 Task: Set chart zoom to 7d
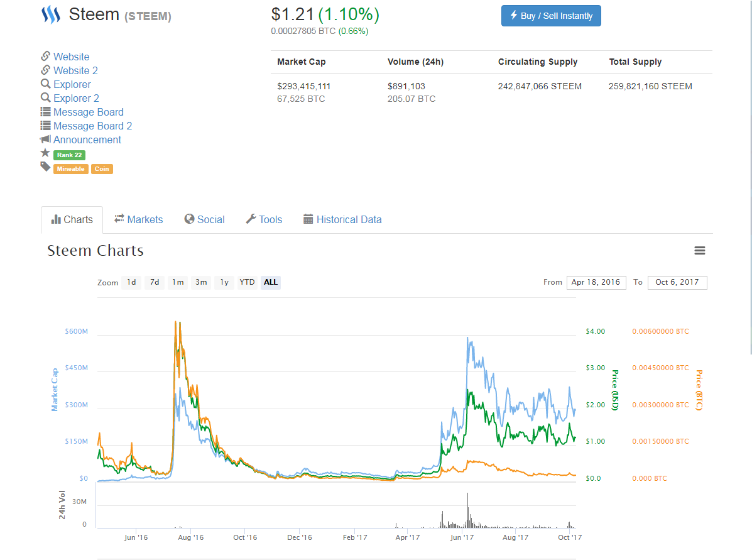point(155,282)
